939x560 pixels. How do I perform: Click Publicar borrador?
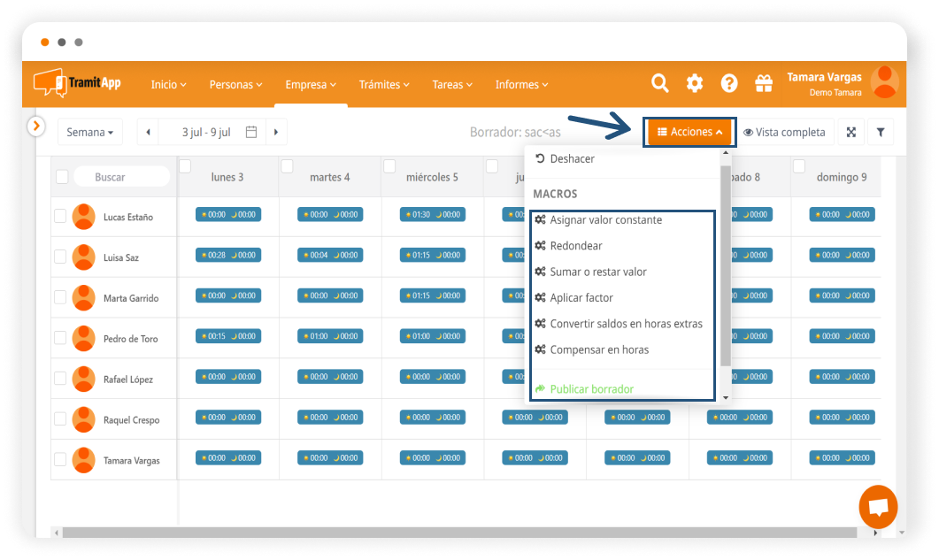click(591, 389)
